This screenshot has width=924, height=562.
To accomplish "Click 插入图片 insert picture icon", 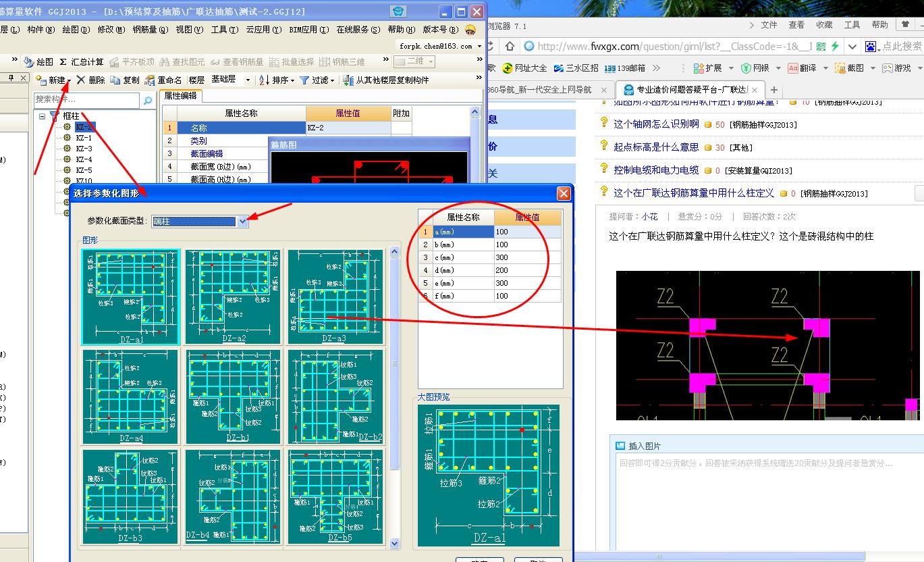I will pos(620,446).
